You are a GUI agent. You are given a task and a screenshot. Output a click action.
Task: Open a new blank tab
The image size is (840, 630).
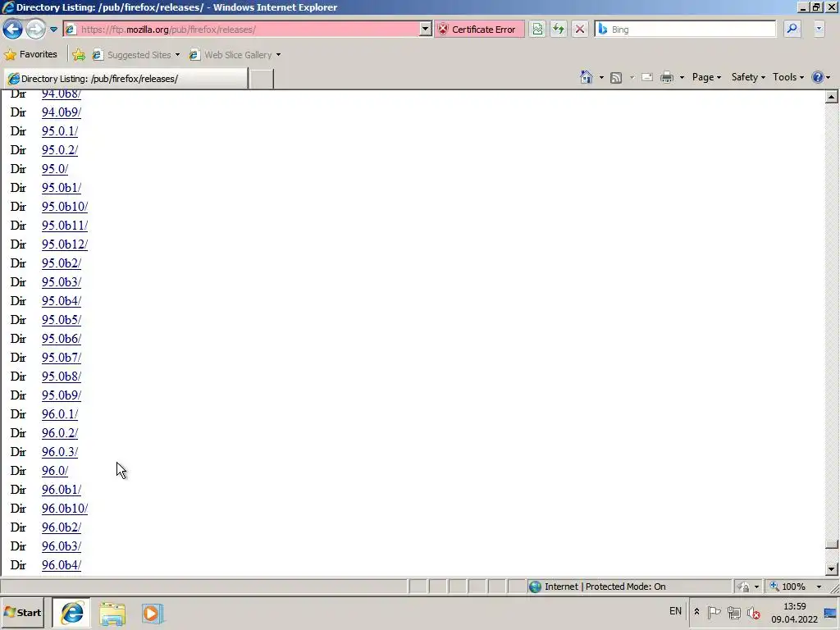click(x=262, y=79)
